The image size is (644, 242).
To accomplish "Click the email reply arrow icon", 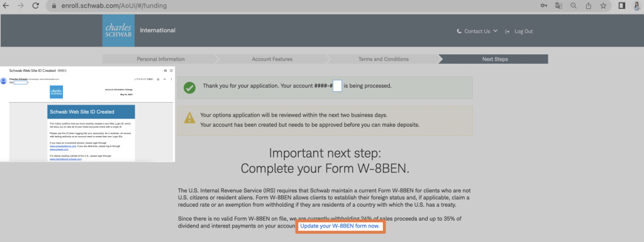I will pos(165,79).
